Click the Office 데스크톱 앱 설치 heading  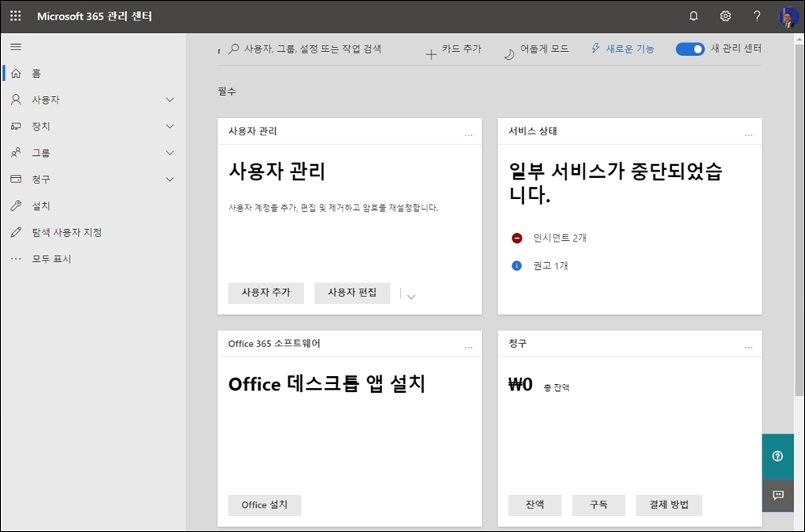coord(327,384)
